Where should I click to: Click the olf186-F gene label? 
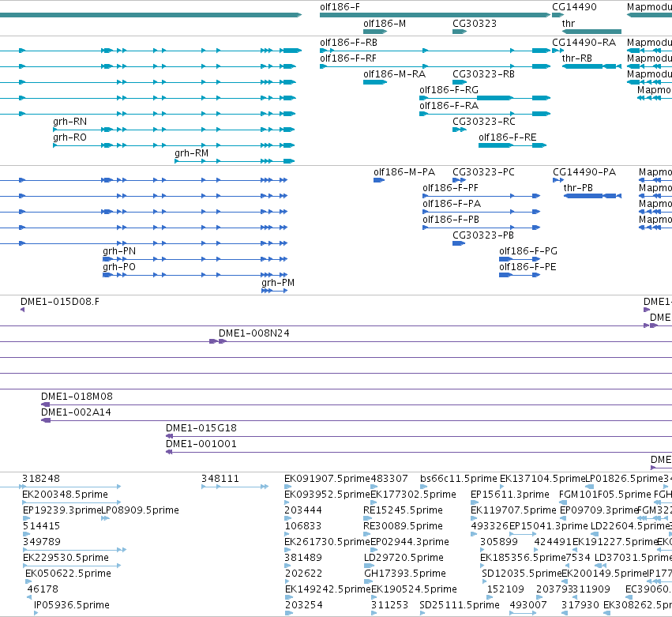[340, 7]
